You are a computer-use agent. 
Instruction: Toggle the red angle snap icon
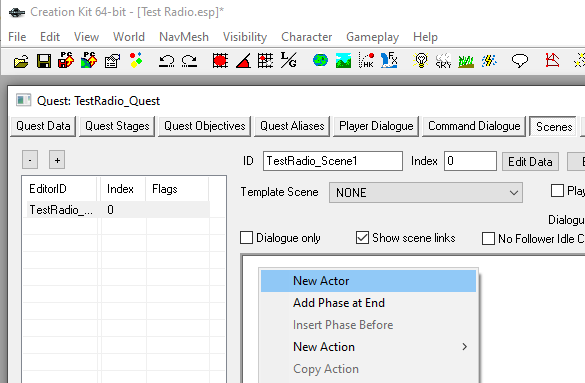point(243,61)
